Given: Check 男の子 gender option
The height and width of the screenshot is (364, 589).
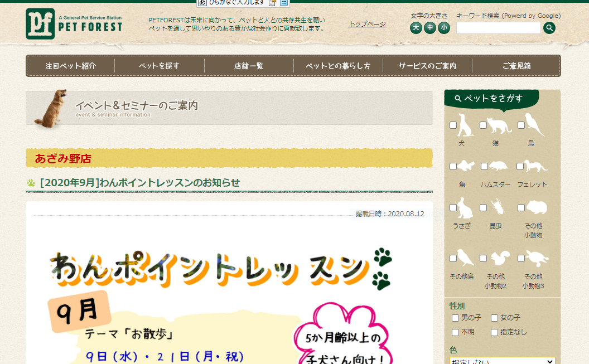Looking at the screenshot, I should pos(455,318).
